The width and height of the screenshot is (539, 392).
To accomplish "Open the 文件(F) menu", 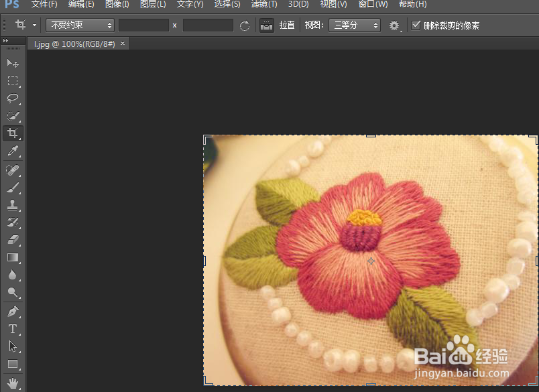I will point(44,4).
